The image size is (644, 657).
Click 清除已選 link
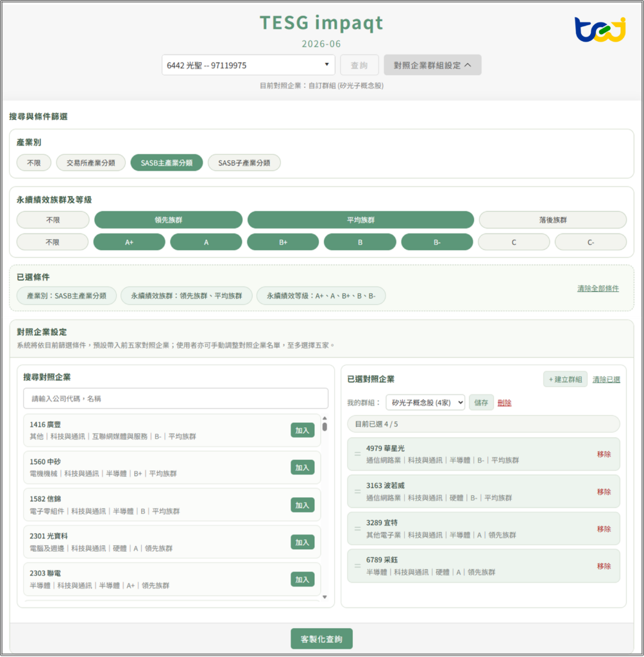coord(606,379)
